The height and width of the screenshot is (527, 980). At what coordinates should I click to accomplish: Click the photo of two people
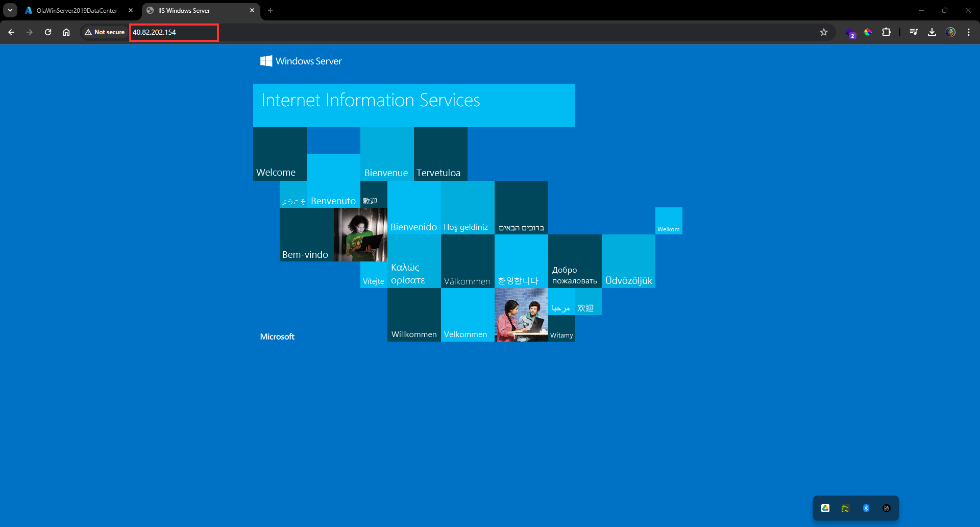pos(521,315)
